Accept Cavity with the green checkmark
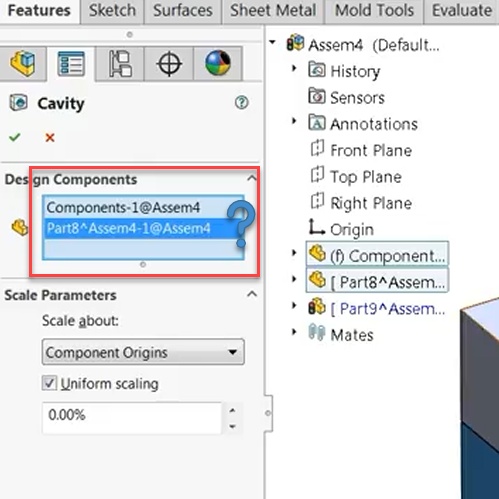The width and height of the screenshot is (499, 499). (15, 137)
